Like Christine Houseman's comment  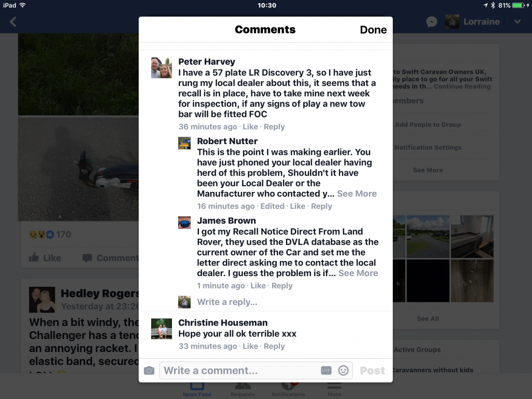250,346
